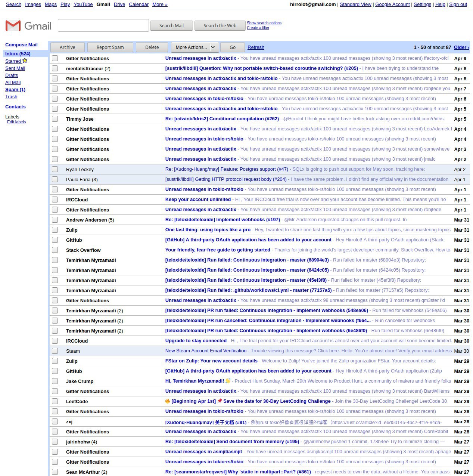Open 'Send document from memory (#195)' email
The height and width of the screenshot is (476, 473).
(232, 442)
